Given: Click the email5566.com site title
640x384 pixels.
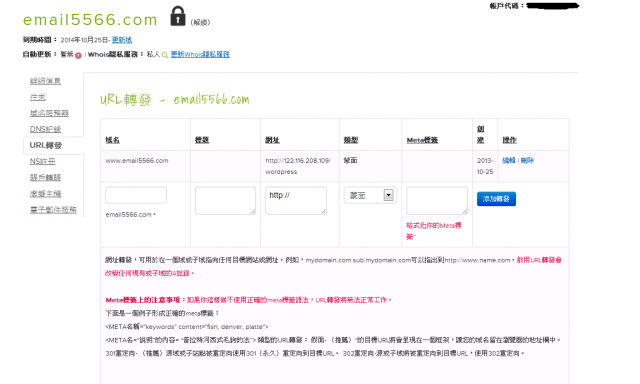Looking at the screenshot, I should pos(90,20).
